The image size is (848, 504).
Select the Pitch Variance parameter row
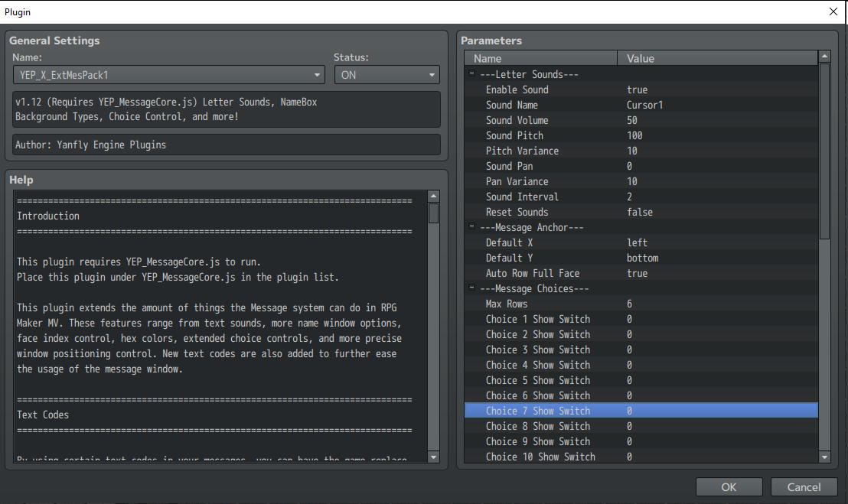[641, 151]
